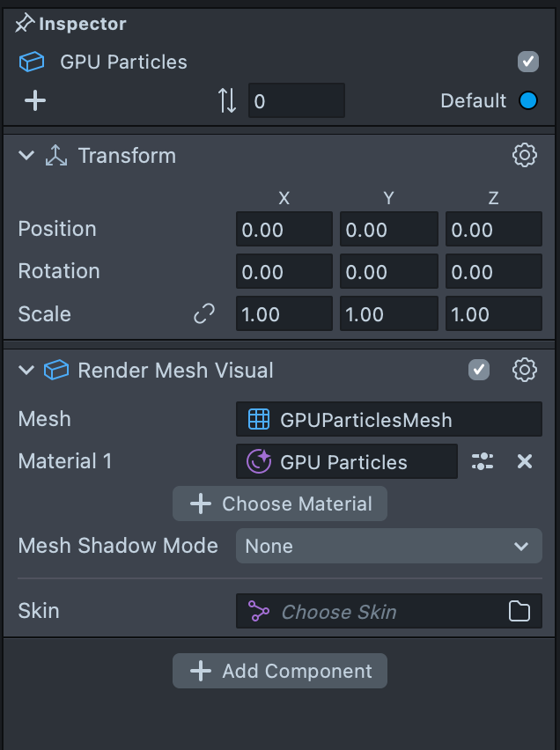Viewport: 560px width, 750px height.
Task: Click the Choose Material button
Action: (x=280, y=504)
